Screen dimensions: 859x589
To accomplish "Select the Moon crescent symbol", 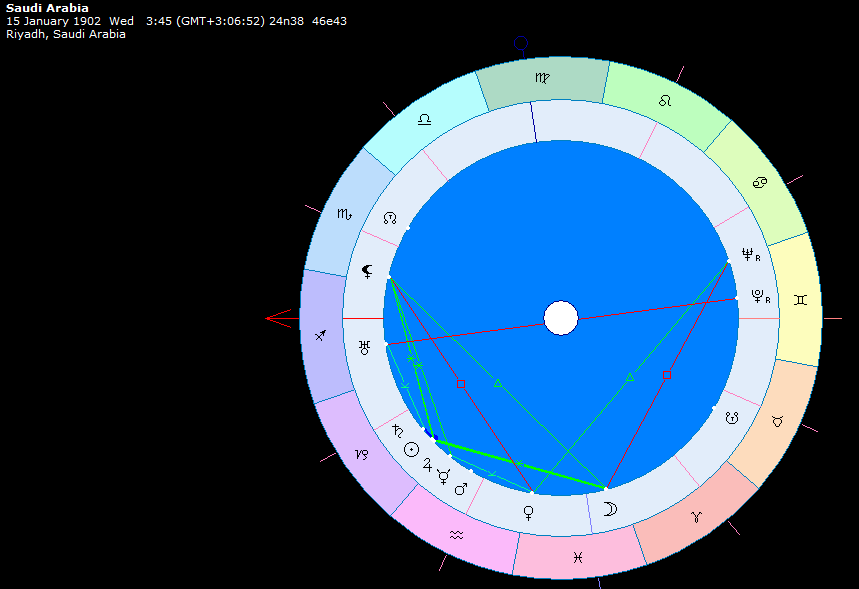I will [609, 509].
